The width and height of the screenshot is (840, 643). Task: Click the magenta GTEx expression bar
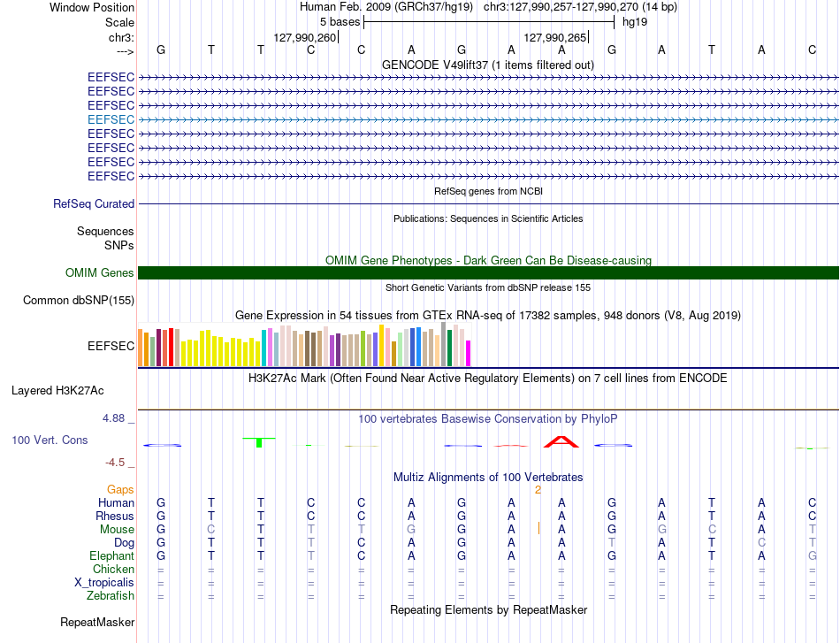(469, 353)
